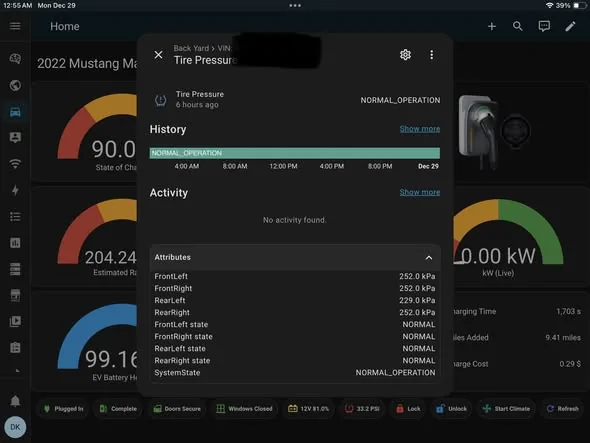Click the State of Charge gauge

pos(98,132)
